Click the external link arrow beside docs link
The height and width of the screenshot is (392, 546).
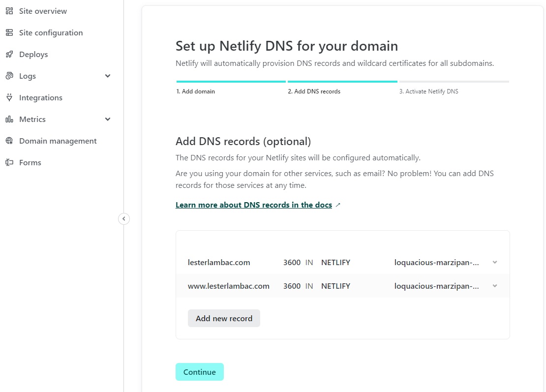pyautogui.click(x=338, y=205)
